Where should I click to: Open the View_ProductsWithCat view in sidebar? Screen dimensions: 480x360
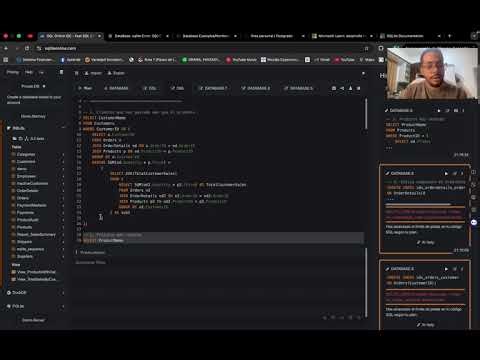[x=36, y=272]
